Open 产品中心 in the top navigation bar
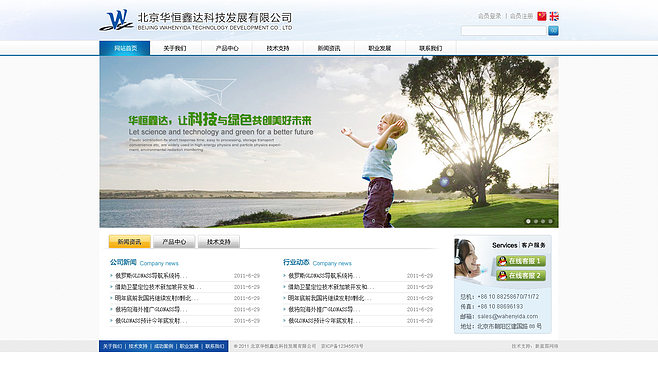This screenshot has width=658, height=375. (x=227, y=48)
